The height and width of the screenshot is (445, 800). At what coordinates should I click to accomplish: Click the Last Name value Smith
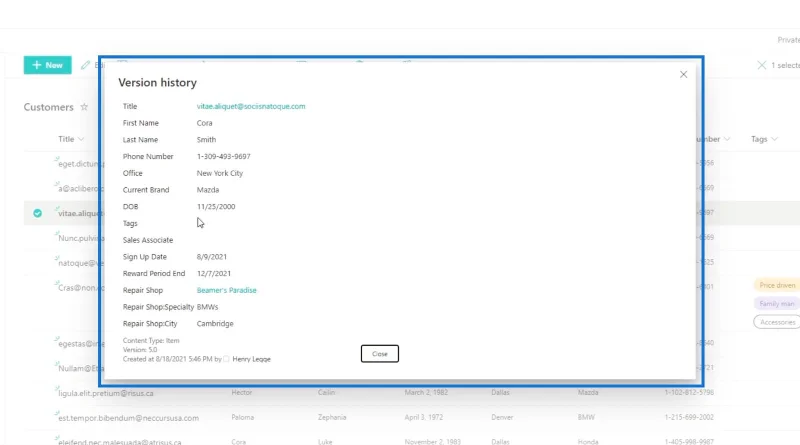206,139
